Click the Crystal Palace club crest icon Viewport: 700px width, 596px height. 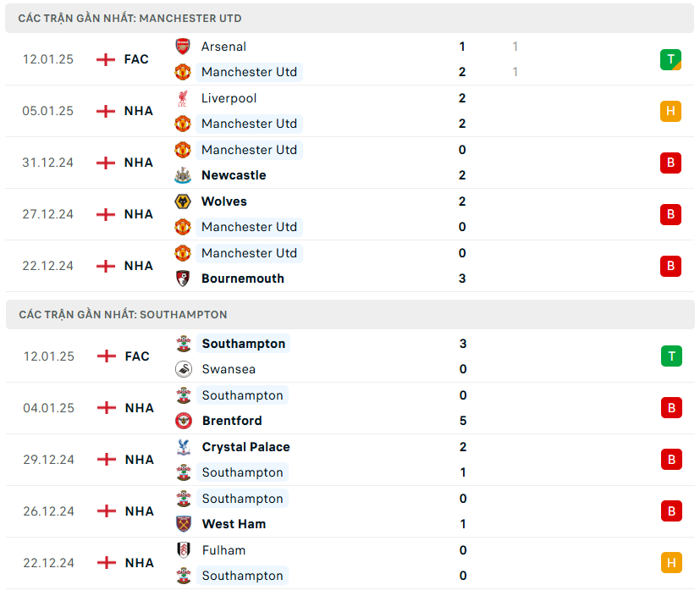coord(184,447)
